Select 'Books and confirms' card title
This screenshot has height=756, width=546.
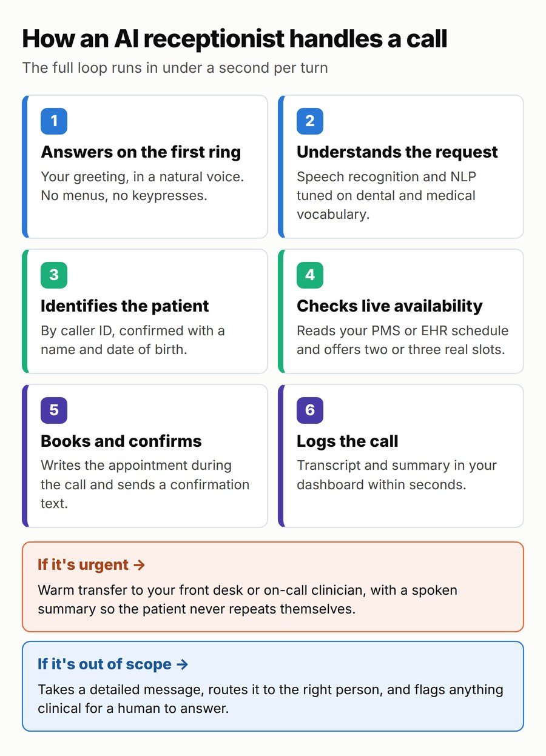(x=121, y=441)
